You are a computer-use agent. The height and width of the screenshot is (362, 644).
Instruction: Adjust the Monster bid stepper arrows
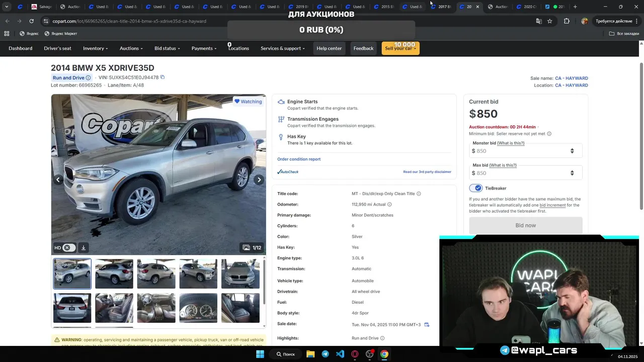coord(572,151)
